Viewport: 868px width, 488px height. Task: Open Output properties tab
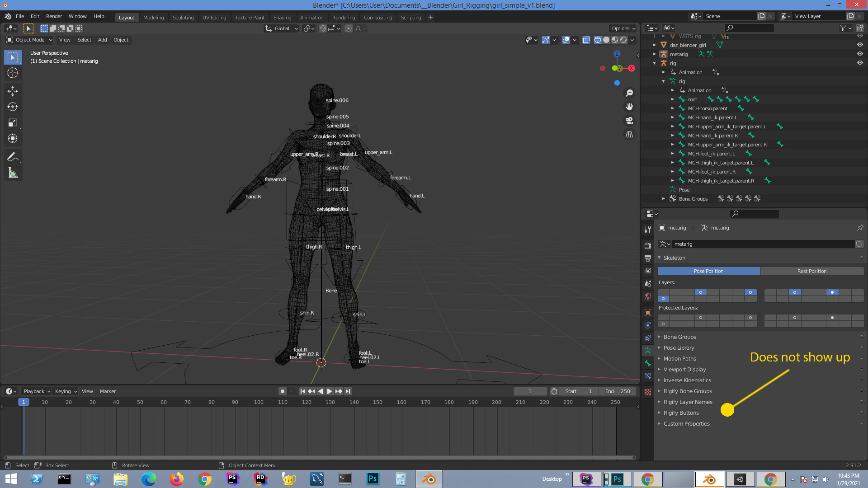(648, 258)
